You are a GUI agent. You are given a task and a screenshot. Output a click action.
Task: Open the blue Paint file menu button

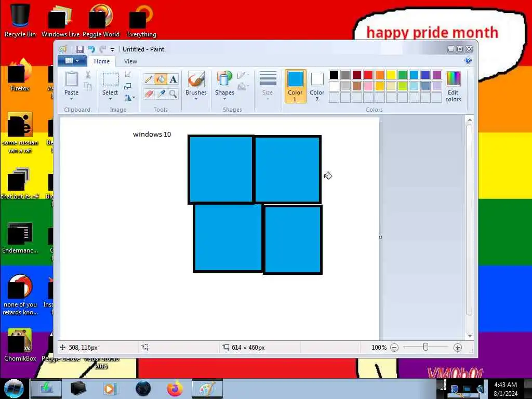click(72, 61)
